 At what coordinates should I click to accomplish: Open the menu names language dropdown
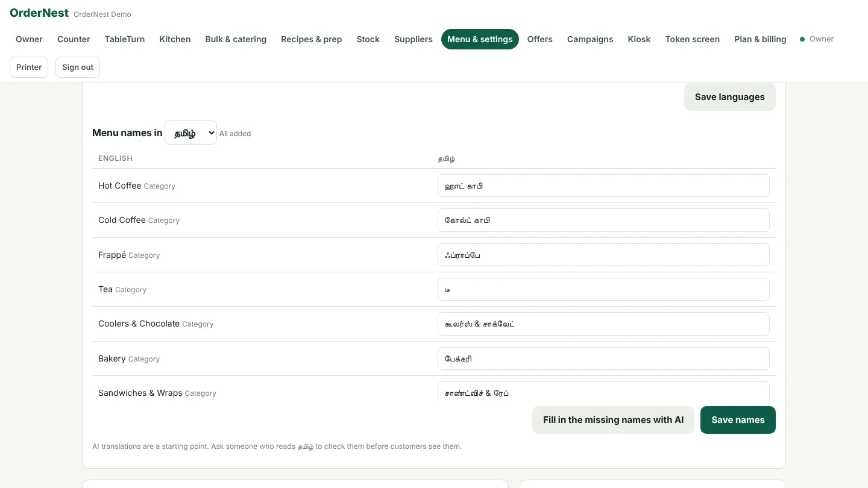[x=190, y=133]
